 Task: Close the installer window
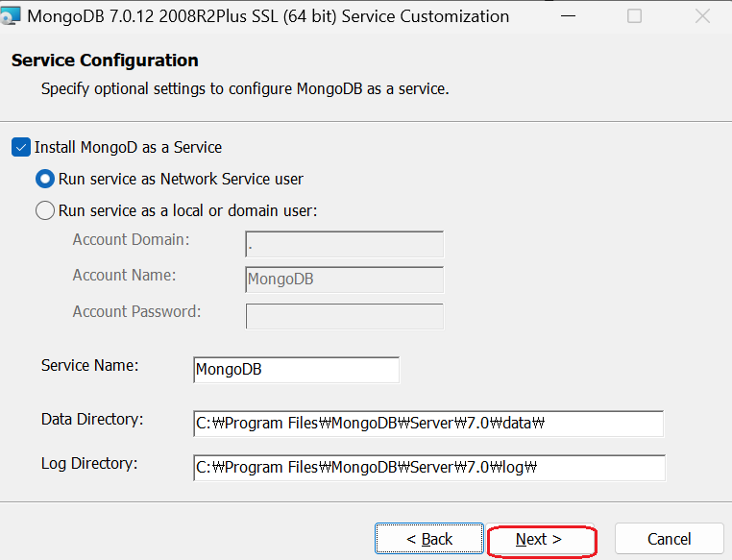coord(702,16)
